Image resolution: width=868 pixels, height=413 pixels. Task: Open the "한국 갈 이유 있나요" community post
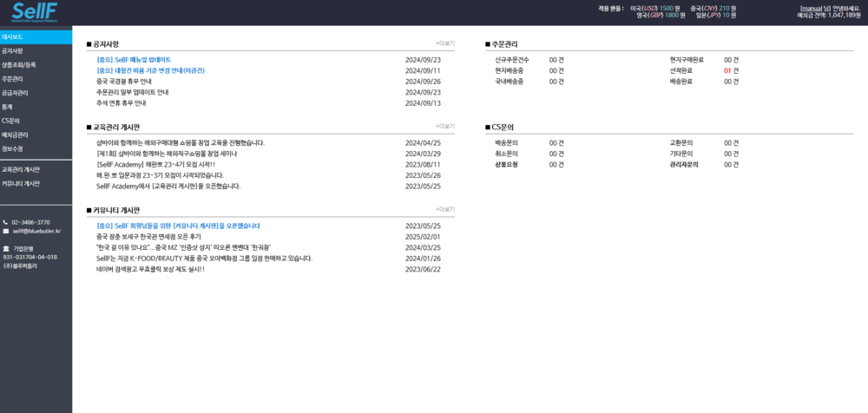183,247
